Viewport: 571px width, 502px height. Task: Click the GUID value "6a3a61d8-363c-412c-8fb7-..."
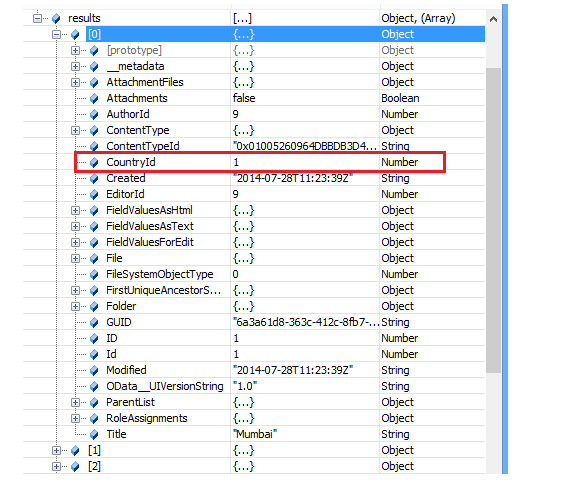(x=306, y=322)
